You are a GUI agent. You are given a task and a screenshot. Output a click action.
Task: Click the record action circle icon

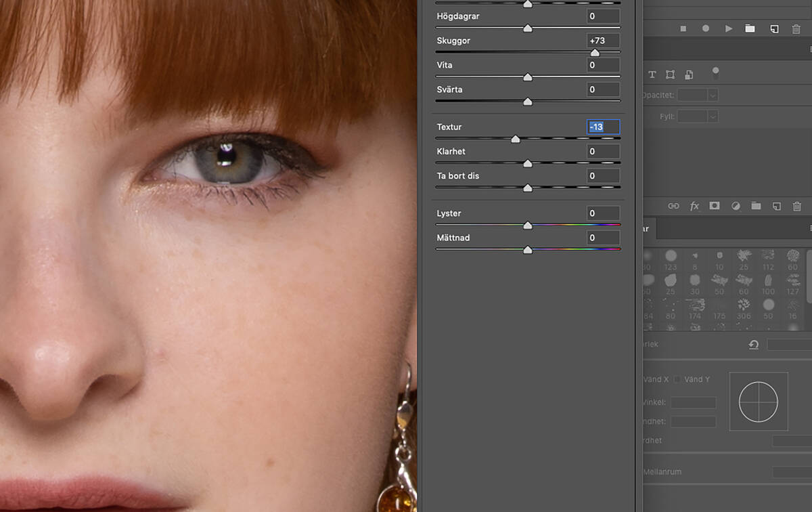click(x=705, y=28)
